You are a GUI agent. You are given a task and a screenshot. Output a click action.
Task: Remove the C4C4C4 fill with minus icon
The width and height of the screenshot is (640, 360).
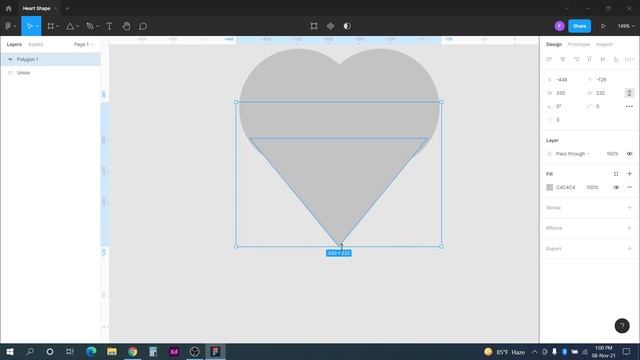point(629,187)
